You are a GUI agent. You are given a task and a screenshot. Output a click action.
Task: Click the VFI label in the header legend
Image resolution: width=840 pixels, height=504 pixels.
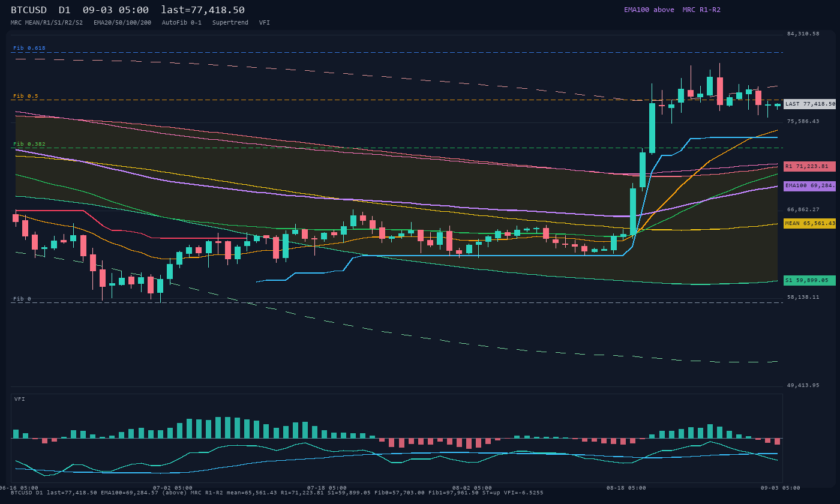265,23
